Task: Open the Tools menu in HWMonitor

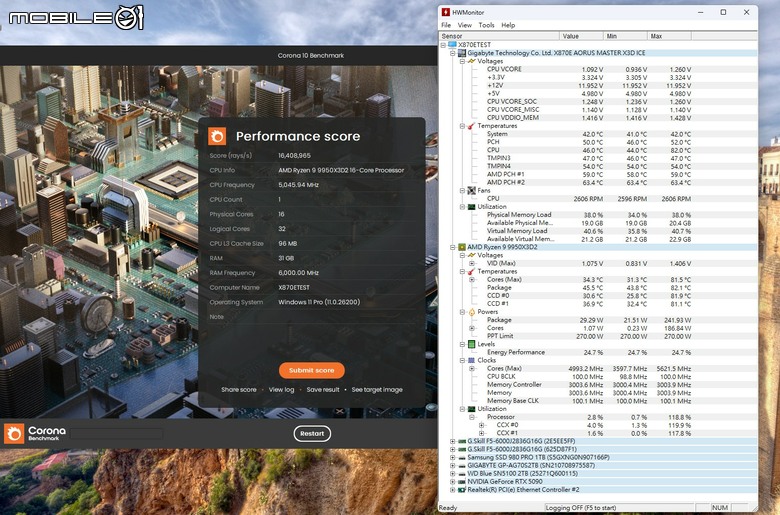Action: [x=486, y=25]
